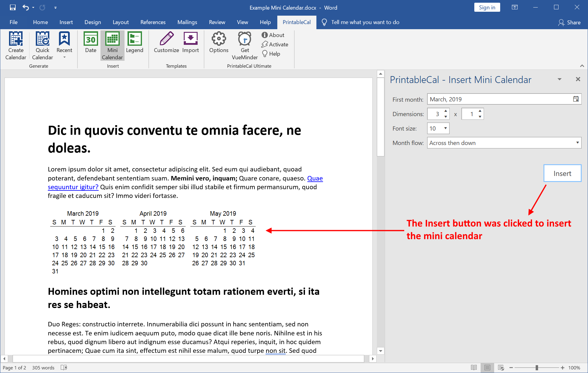Switch to Read Mode view
The image size is (588, 373).
[x=474, y=368]
